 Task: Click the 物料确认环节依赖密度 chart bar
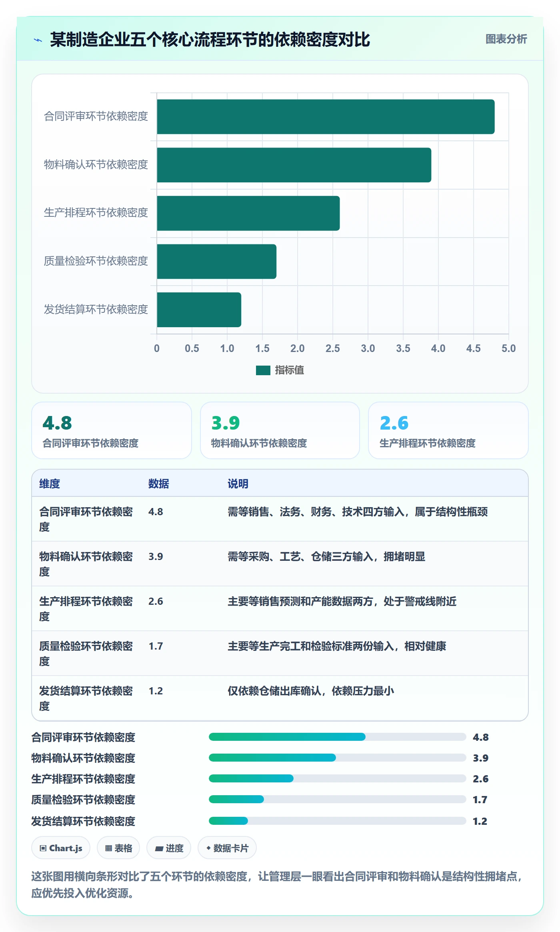tap(294, 165)
